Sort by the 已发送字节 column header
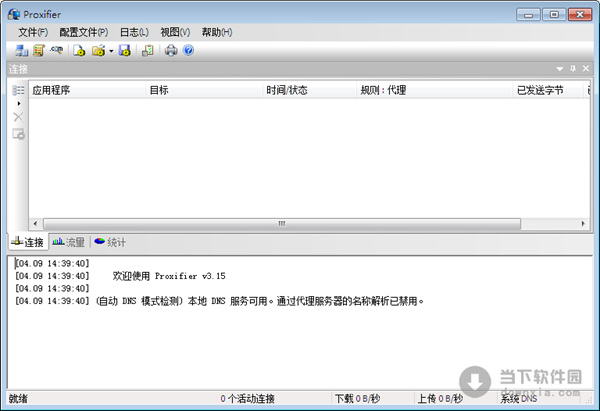The image size is (600, 411). coord(548,90)
